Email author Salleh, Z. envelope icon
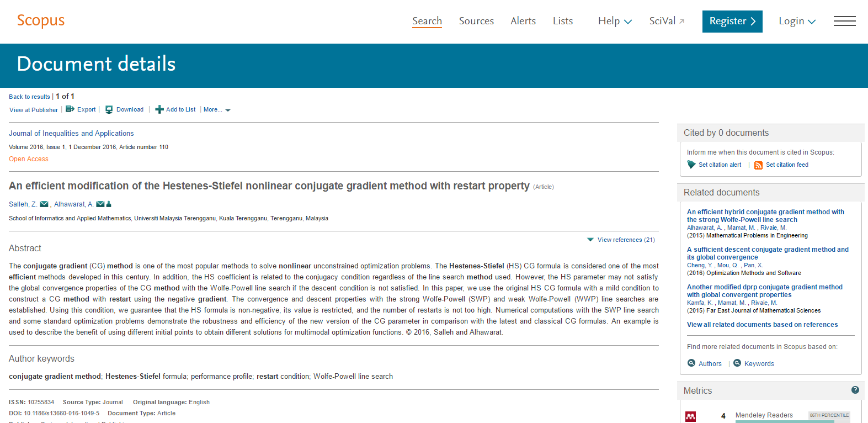Screen dimensions: 868x423 pyautogui.click(x=44, y=204)
